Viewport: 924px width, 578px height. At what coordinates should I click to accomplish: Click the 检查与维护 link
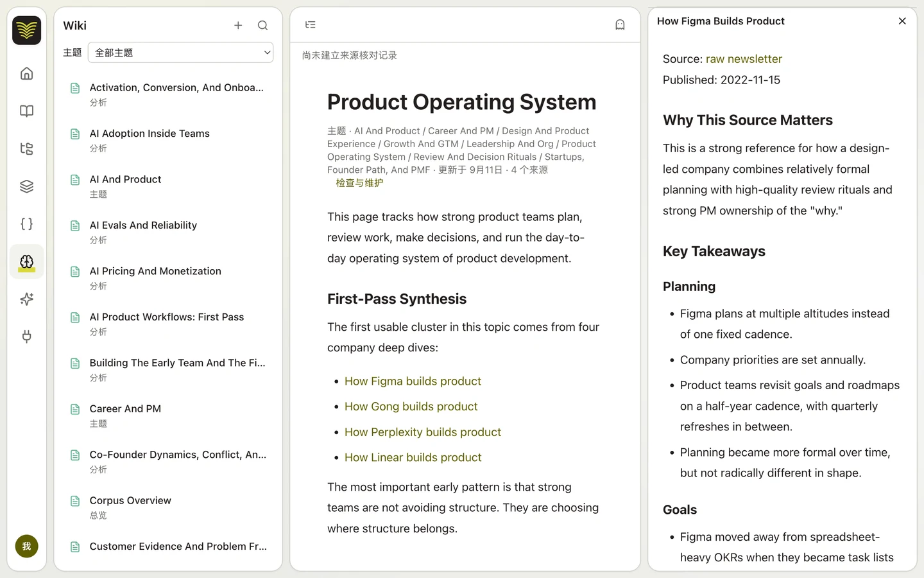(359, 183)
